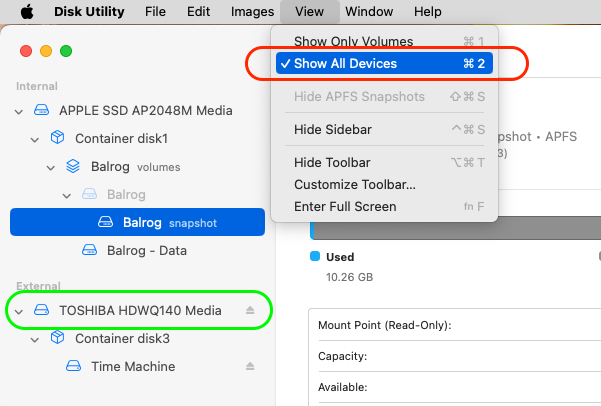
Task: Click the Internal section header
Action: coord(37,86)
